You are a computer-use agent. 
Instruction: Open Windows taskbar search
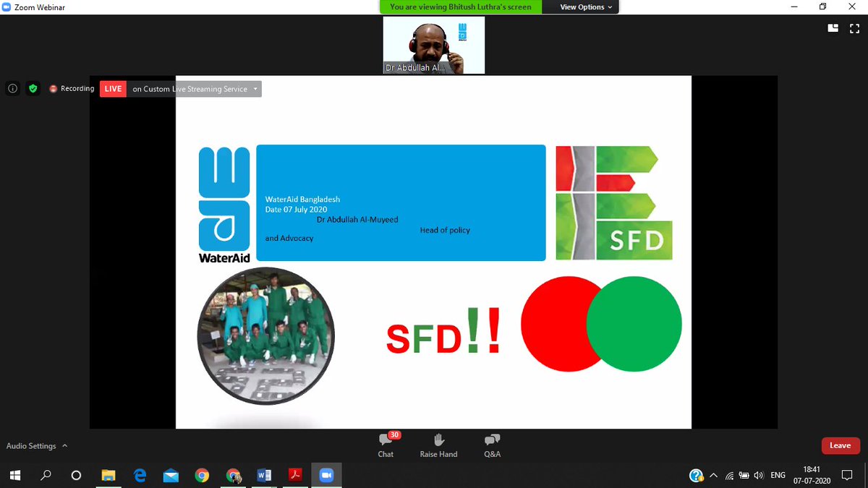point(46,475)
